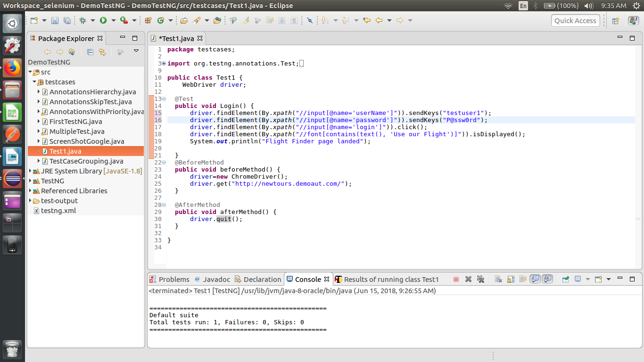The image size is (644, 362).
Task: Clear the Console output with the clear icon
Action: click(x=499, y=279)
